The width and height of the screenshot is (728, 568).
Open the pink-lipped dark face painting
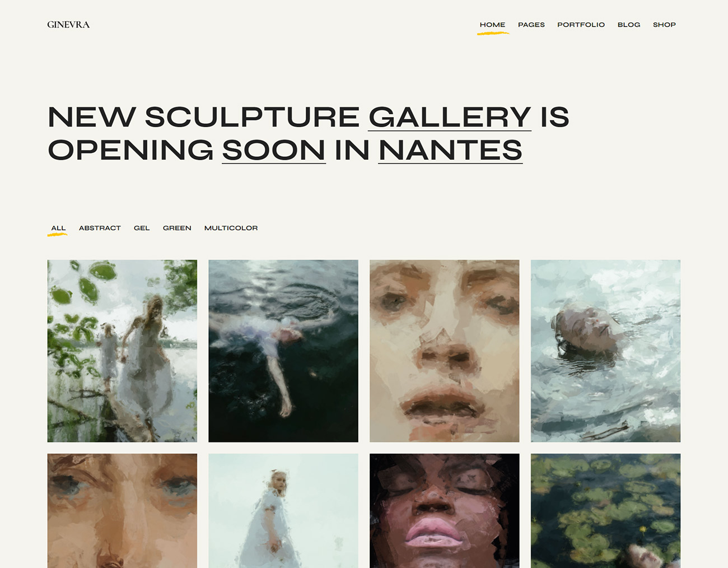(445, 511)
